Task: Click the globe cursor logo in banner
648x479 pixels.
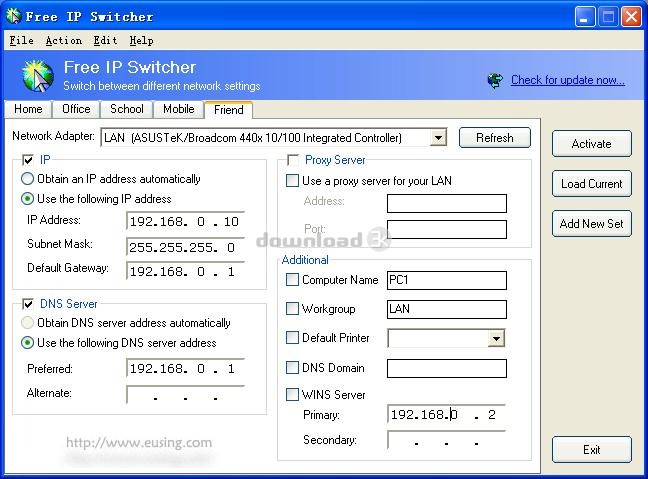Action: 38,76
